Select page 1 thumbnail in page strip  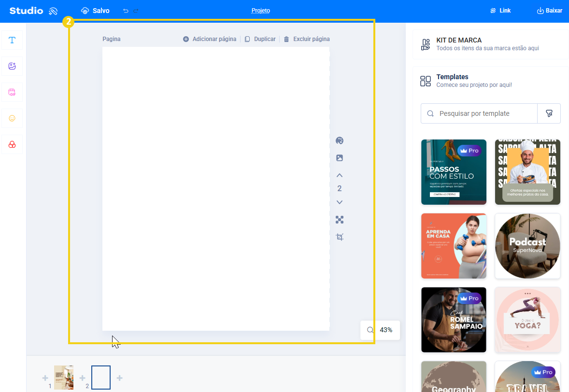[x=63, y=378]
